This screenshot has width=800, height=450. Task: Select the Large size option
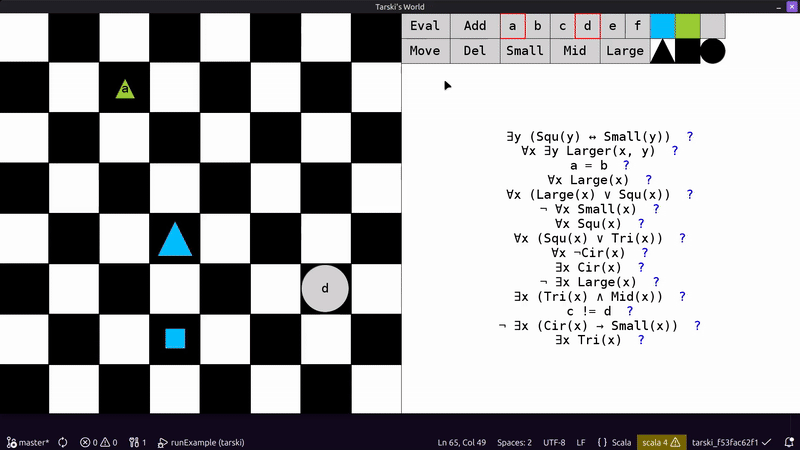(x=625, y=51)
